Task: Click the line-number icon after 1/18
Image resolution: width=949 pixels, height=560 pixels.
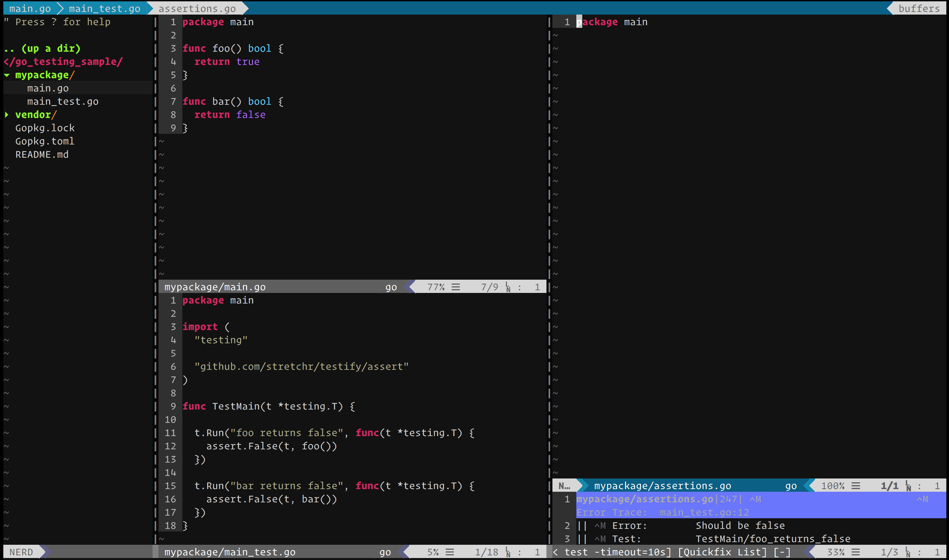Action: (508, 552)
